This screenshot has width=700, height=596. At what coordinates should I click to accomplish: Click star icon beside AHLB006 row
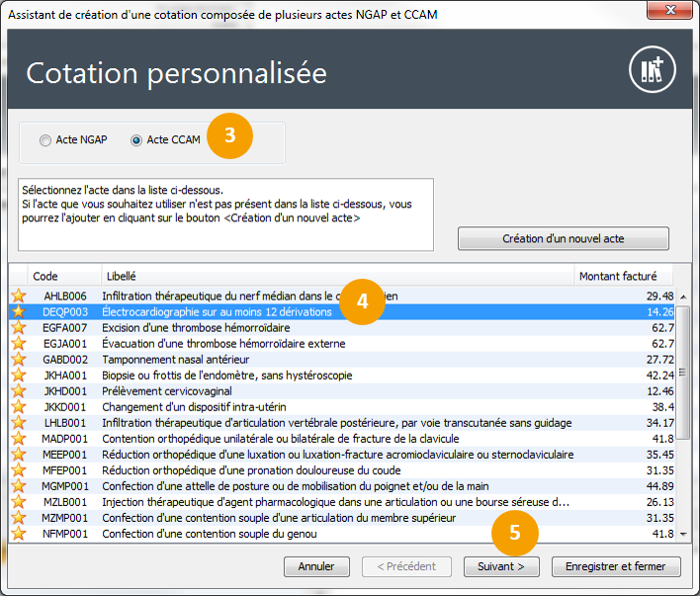17,296
